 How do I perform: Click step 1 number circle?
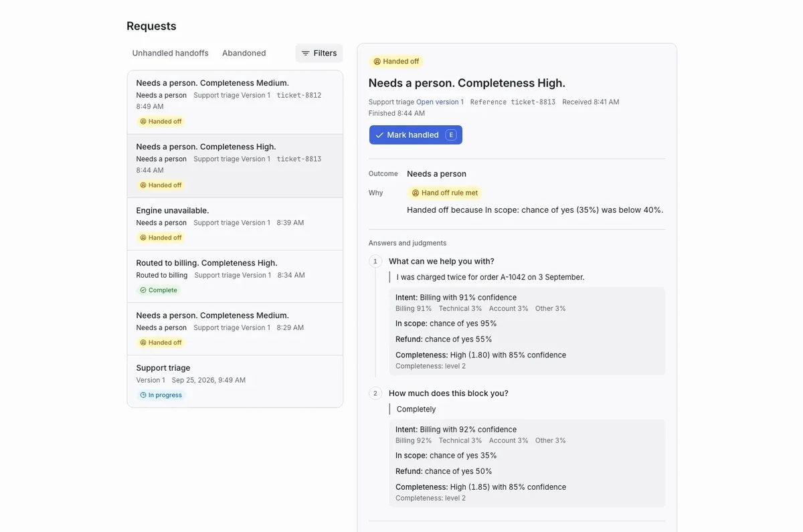pyautogui.click(x=375, y=262)
